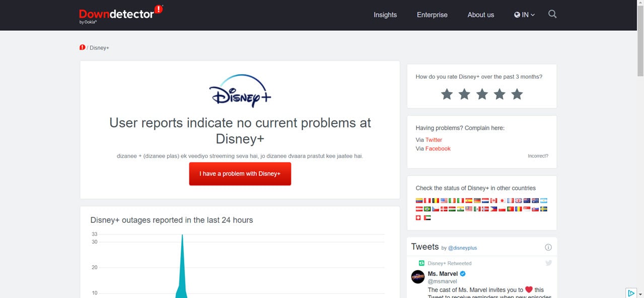
Task: Open the About us menu item
Action: coord(481,15)
